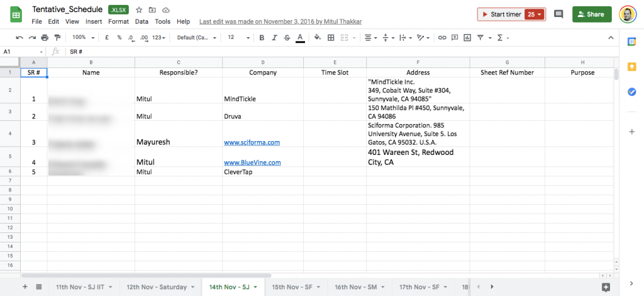
Task: Switch to 12th Nov - Saturday tab
Action: click(160, 287)
